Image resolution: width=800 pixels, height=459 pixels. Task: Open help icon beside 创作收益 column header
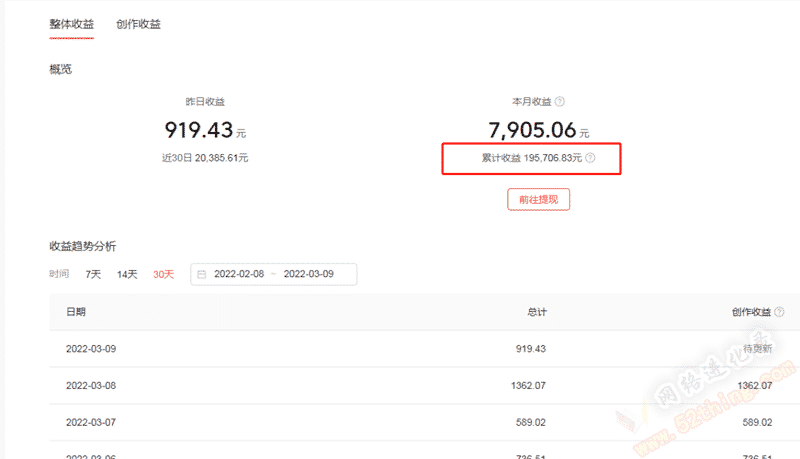(779, 312)
